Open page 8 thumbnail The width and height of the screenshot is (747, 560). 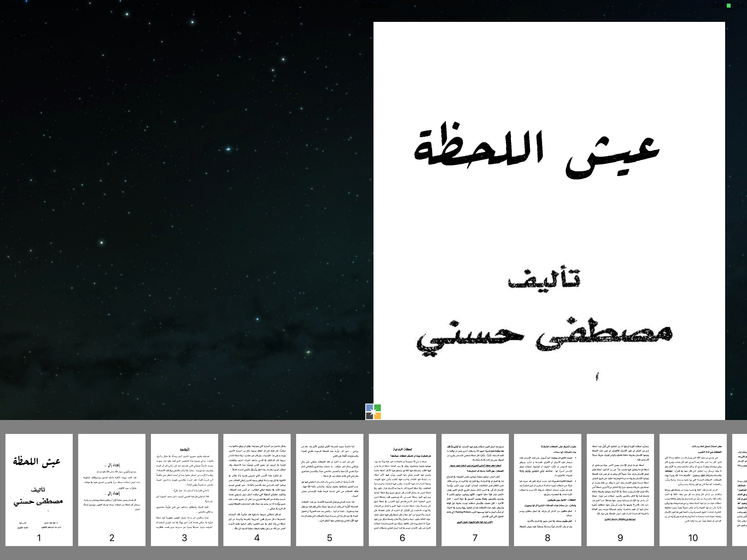[x=548, y=490]
